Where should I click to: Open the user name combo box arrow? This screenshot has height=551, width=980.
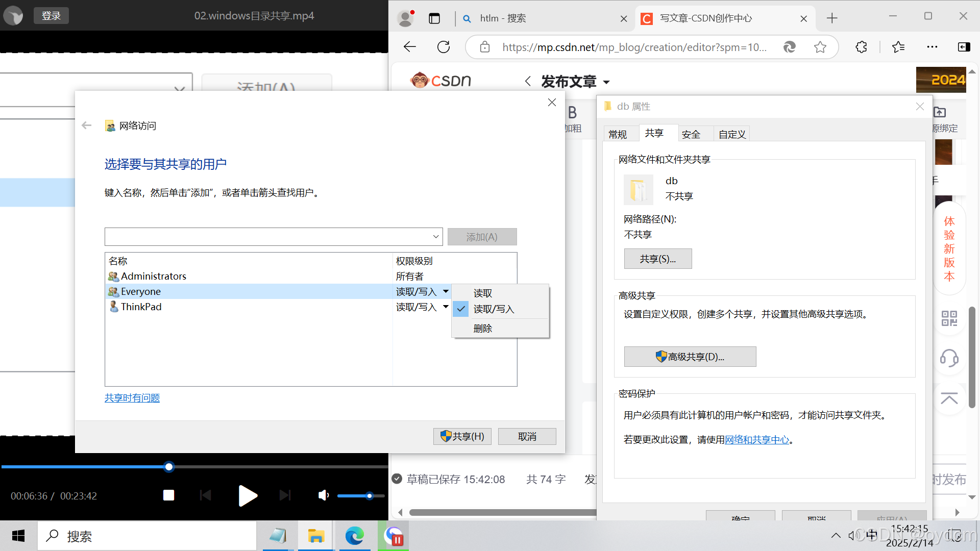[x=435, y=237]
